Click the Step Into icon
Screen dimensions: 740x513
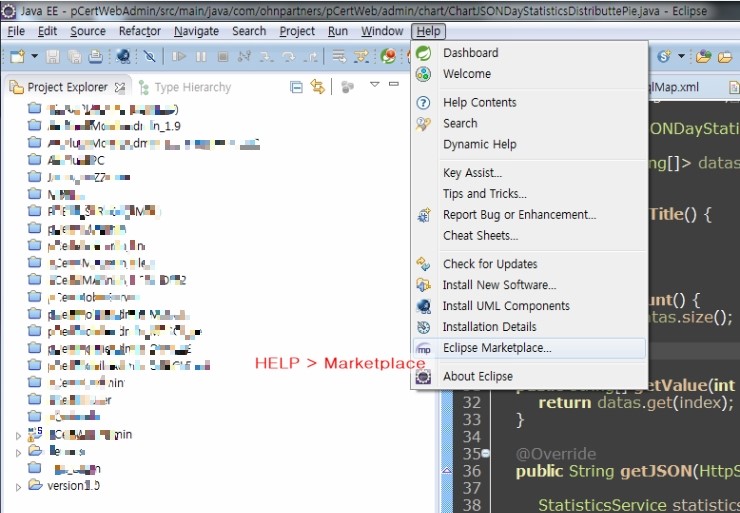click(266, 57)
